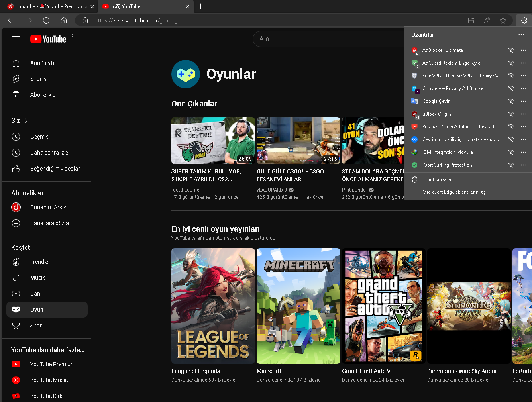Toggle toolbar visibility for Google Çeviri
This screenshot has width=532, height=402.
click(x=510, y=101)
